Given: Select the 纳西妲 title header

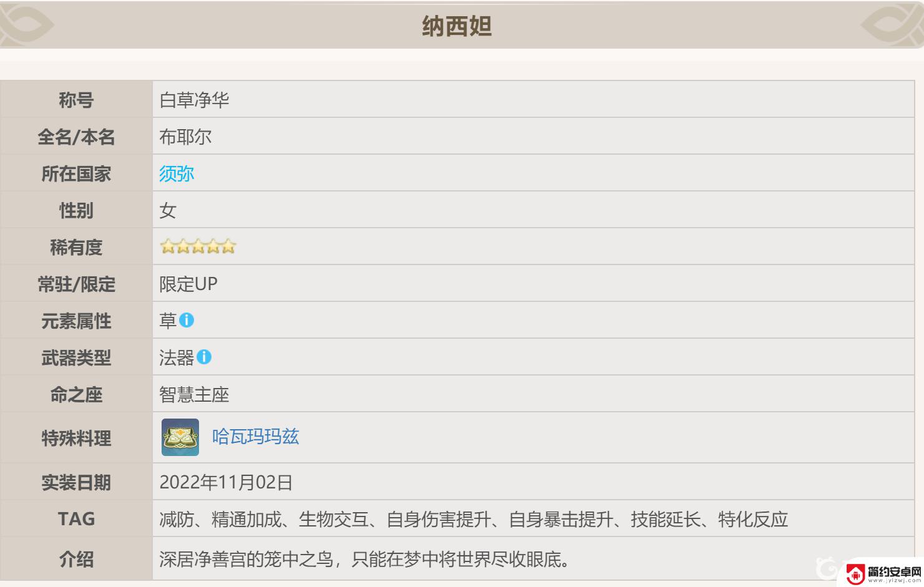Looking at the screenshot, I should point(457,27).
